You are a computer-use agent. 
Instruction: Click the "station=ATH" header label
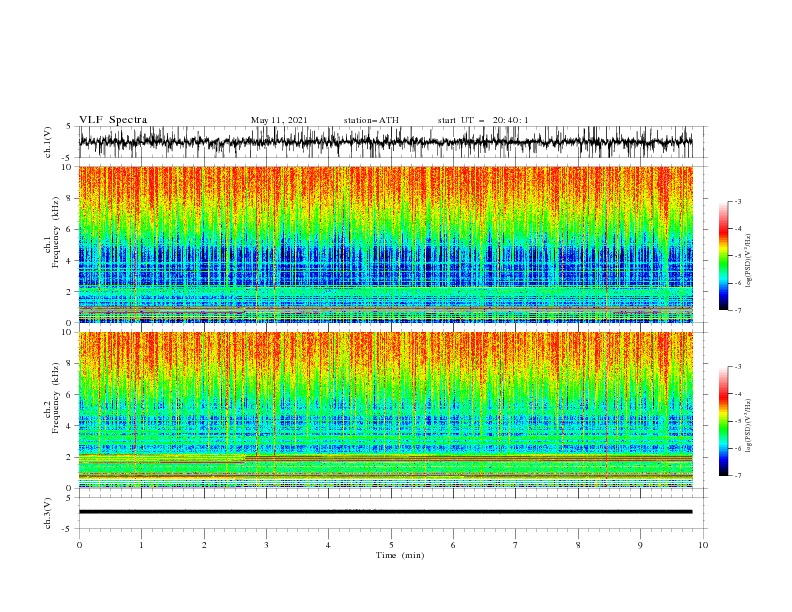click(371, 120)
